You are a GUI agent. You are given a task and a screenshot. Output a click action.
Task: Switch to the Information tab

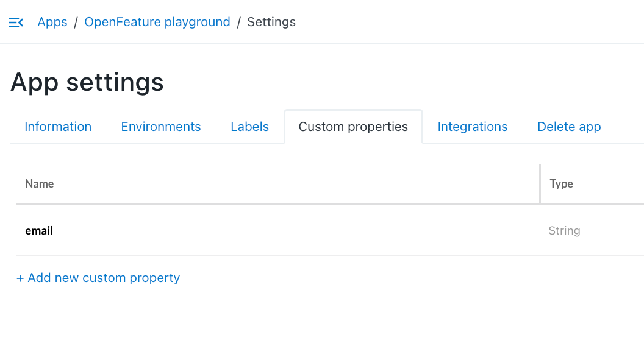click(x=58, y=127)
